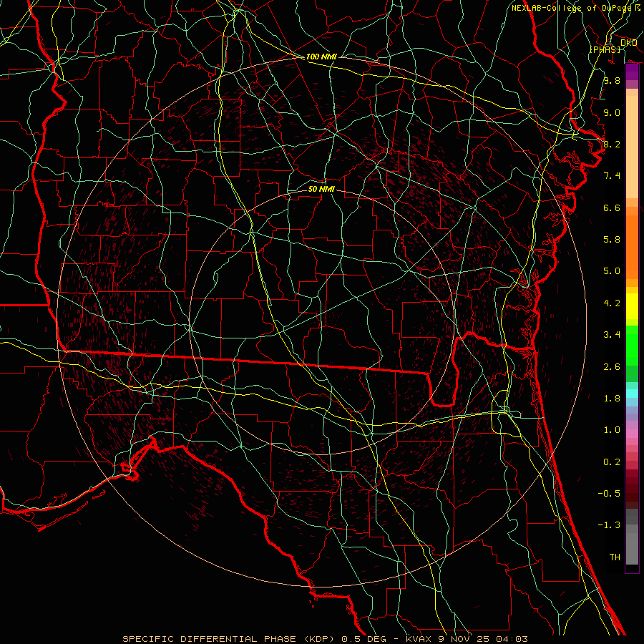Screen dimensions: 644x644
Task: Click the Specific Differential Phase (KDP) title
Action: click(230, 638)
